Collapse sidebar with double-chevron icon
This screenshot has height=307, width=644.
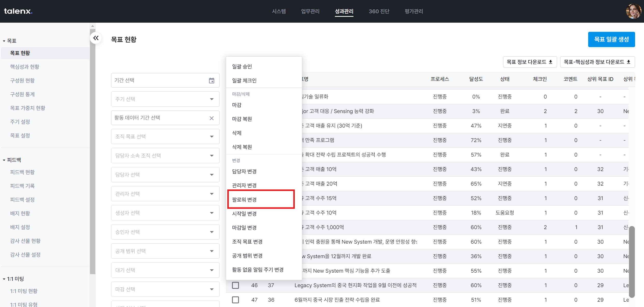point(96,38)
